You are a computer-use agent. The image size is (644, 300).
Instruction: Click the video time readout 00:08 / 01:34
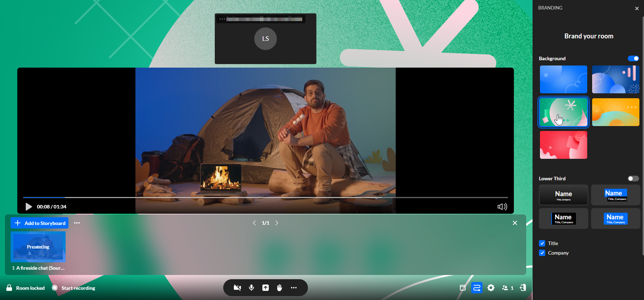(x=51, y=207)
